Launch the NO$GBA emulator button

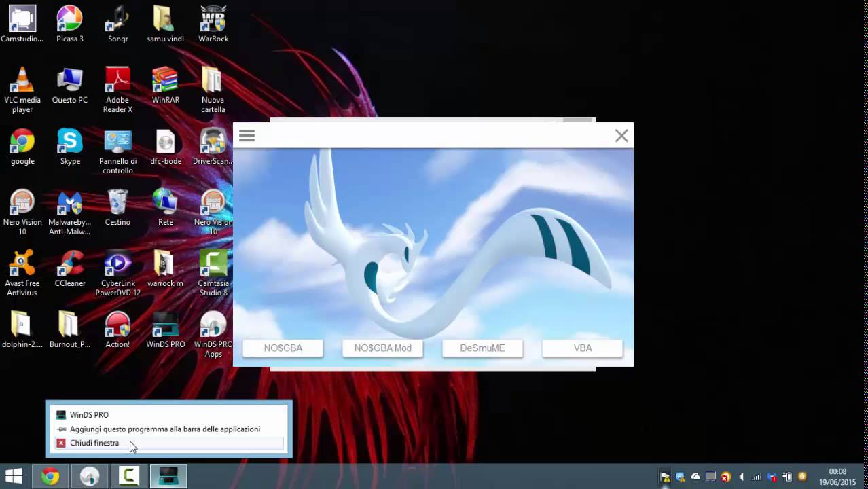point(283,348)
